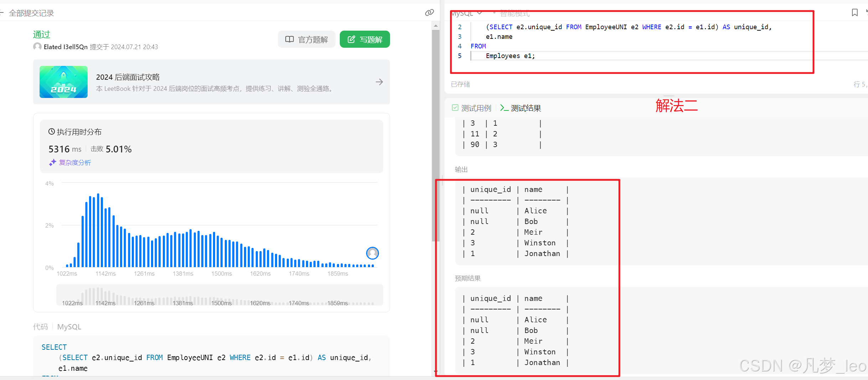Open the MySQL language dropdown

point(467,14)
